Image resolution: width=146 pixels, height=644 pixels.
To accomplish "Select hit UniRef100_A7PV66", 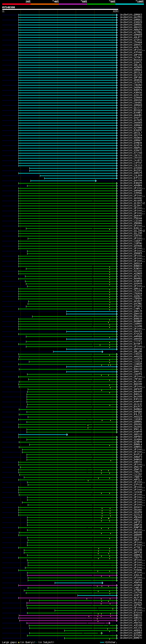I will 131,53.
